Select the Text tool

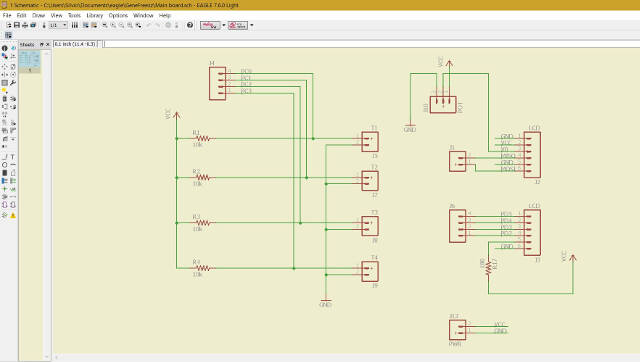13,157
